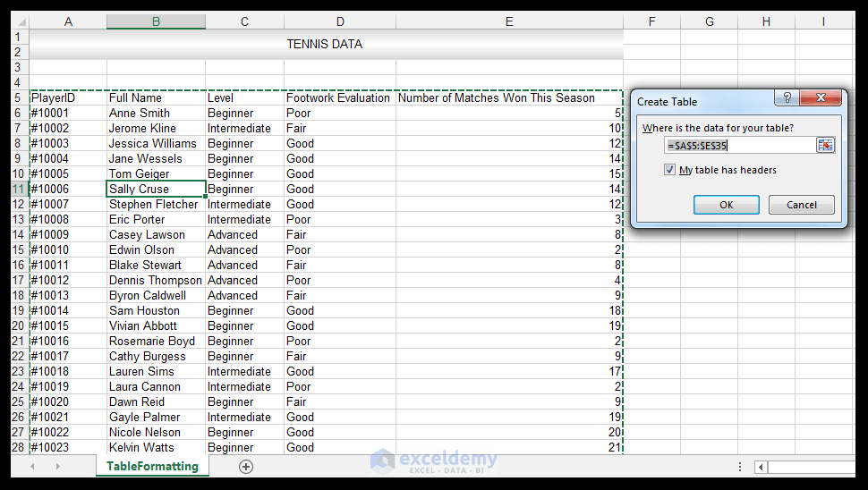Select cell containing Dennis Thompson
This screenshot has height=490, width=868.
tap(156, 281)
